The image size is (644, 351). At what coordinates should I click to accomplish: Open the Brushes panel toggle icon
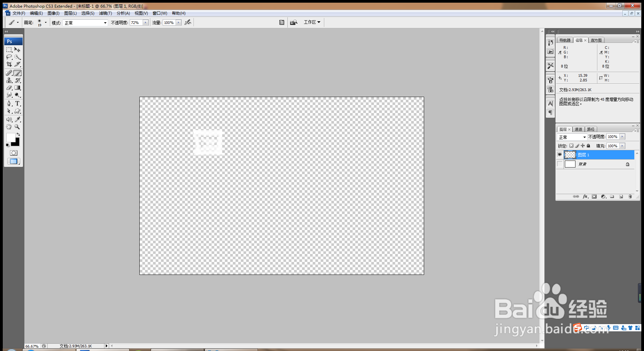tap(282, 22)
